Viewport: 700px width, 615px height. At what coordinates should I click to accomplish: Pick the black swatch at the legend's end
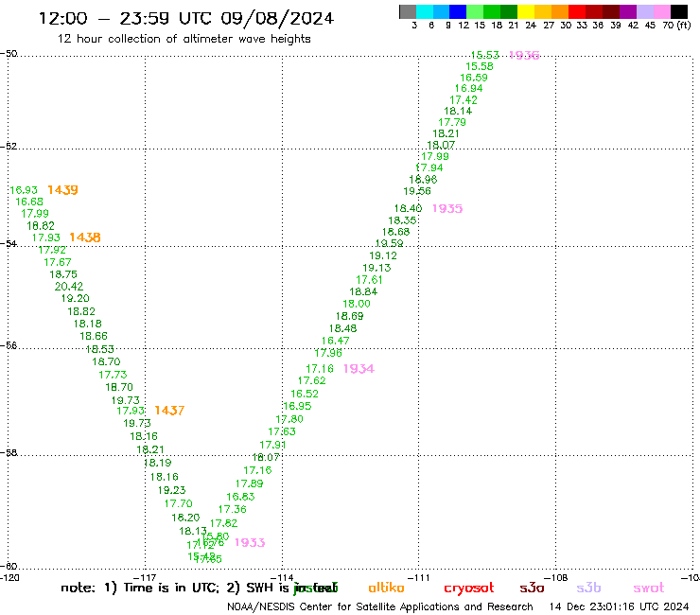click(x=679, y=11)
